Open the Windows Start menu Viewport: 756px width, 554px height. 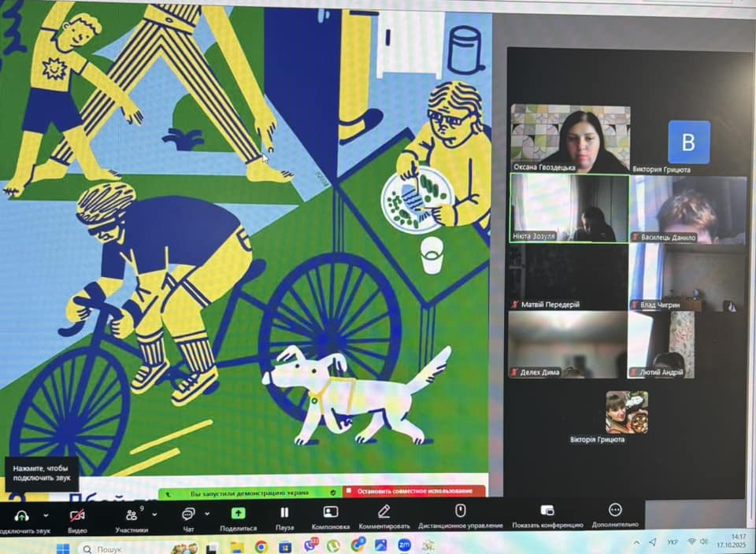65,548
